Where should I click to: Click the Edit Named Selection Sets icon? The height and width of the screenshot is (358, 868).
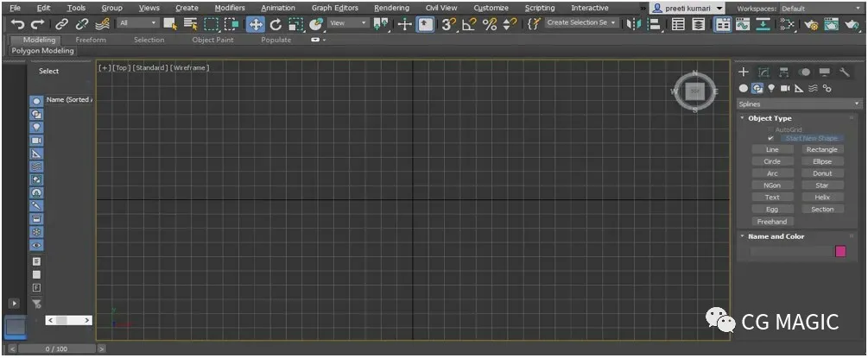[534, 24]
